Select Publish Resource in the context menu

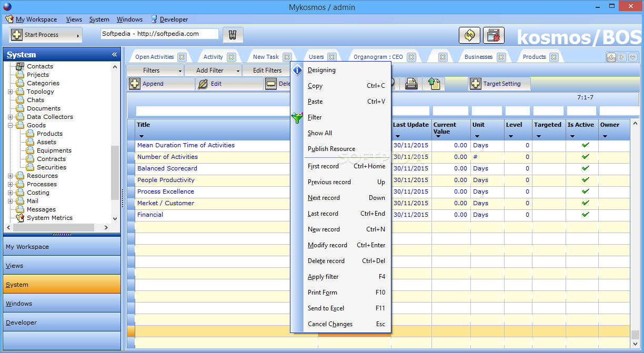pyautogui.click(x=341, y=149)
